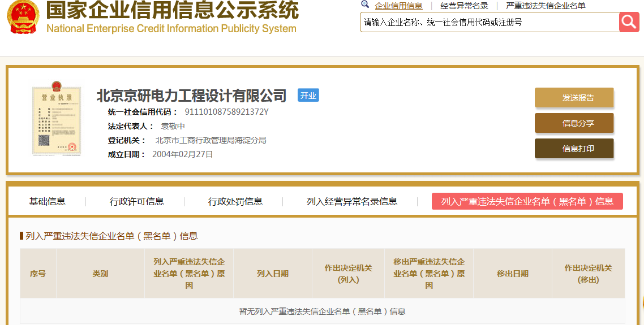Select the 列入严重违法失信企业名单（黑名单）信息 tab
The image size is (644, 325).
[527, 201]
